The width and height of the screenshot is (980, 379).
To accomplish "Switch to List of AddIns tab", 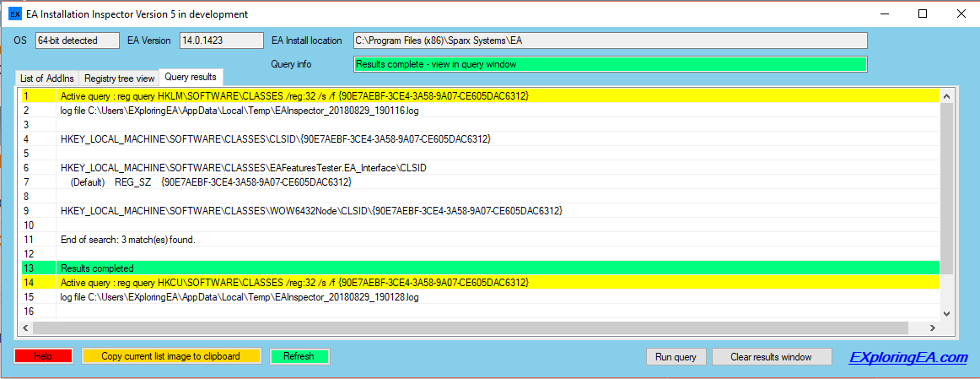I will [x=47, y=79].
